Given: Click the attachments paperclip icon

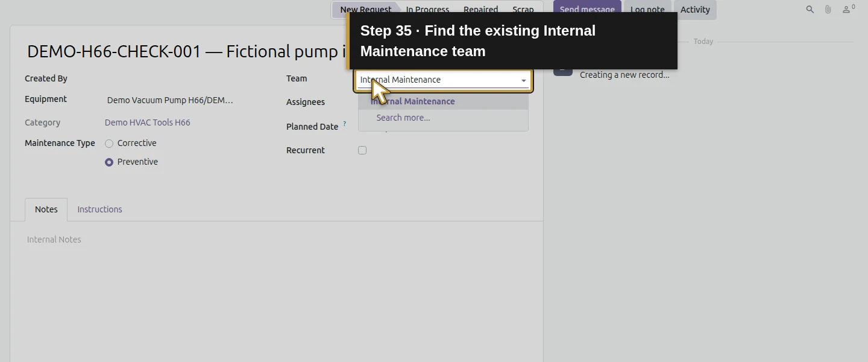Looking at the screenshot, I should pyautogui.click(x=828, y=10).
